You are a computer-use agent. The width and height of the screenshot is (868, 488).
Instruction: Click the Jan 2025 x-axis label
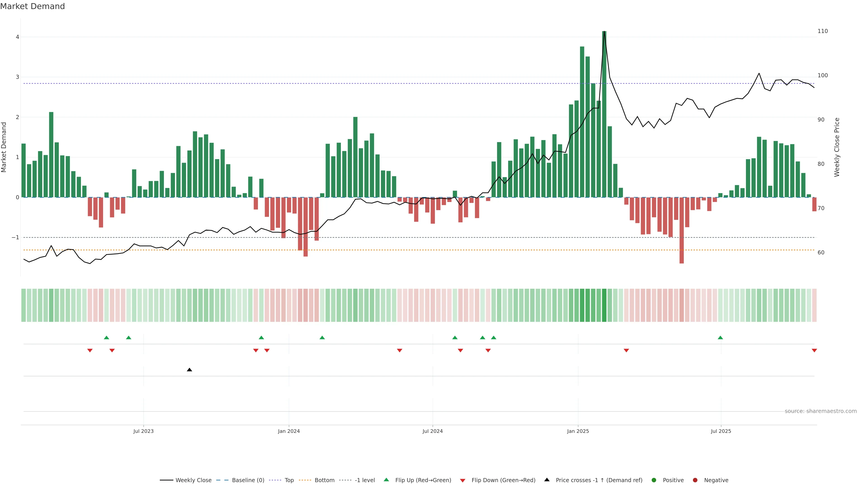coord(578,432)
